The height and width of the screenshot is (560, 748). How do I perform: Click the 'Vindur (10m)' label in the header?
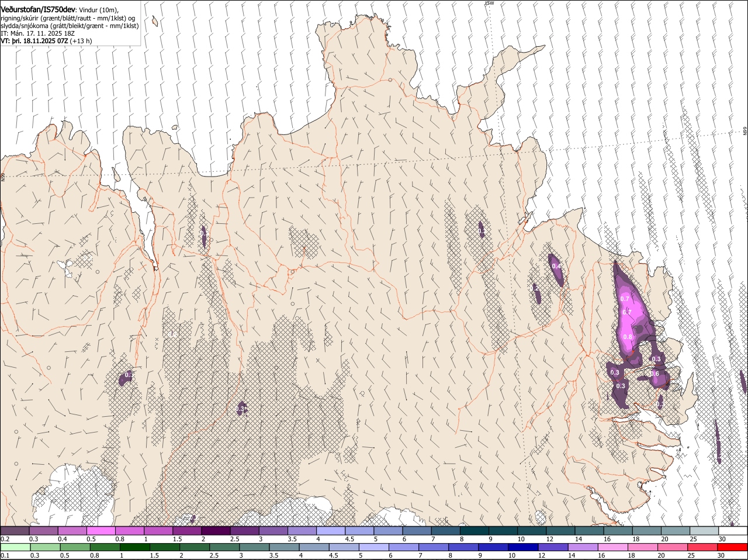click(x=98, y=10)
